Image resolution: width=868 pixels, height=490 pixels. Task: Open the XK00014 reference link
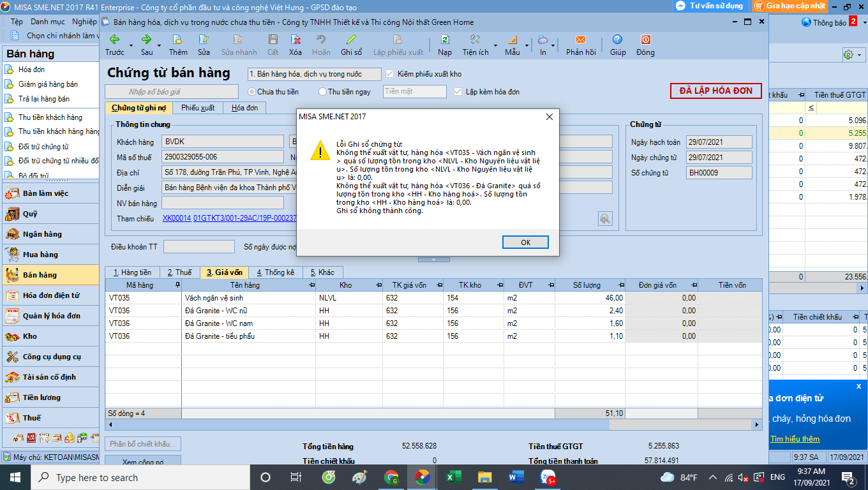(177, 218)
